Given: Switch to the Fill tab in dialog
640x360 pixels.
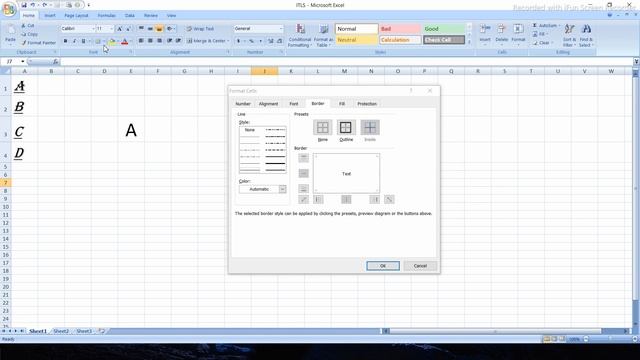Looking at the screenshot, I should coord(342,104).
